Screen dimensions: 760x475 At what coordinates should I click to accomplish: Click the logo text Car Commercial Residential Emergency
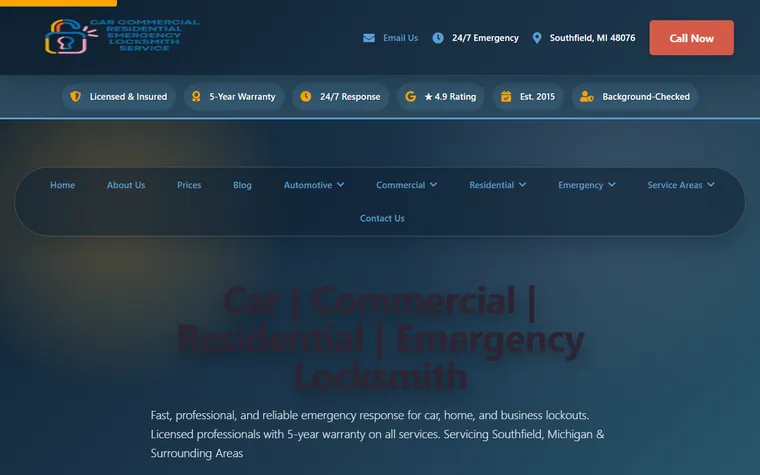tap(144, 35)
